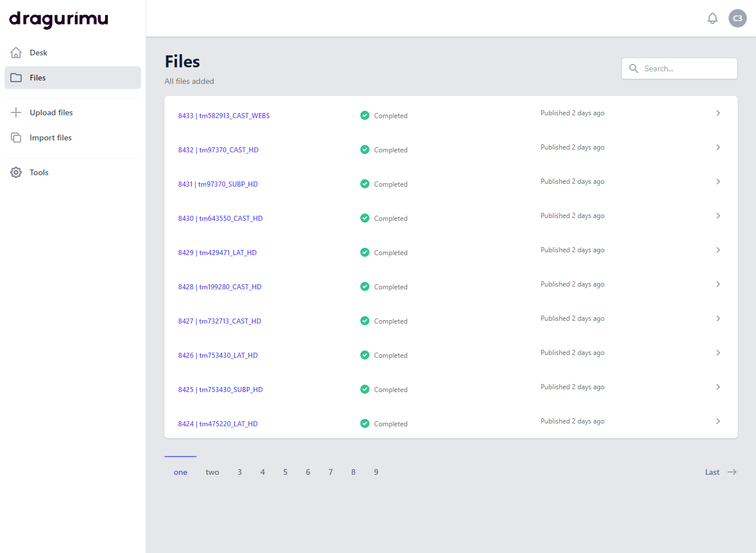Open the C3 user avatar menu
Image resolution: width=756 pixels, height=553 pixels.
pos(737,18)
